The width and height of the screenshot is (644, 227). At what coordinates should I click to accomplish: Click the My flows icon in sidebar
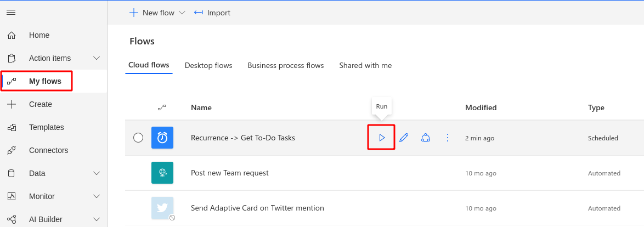click(12, 81)
